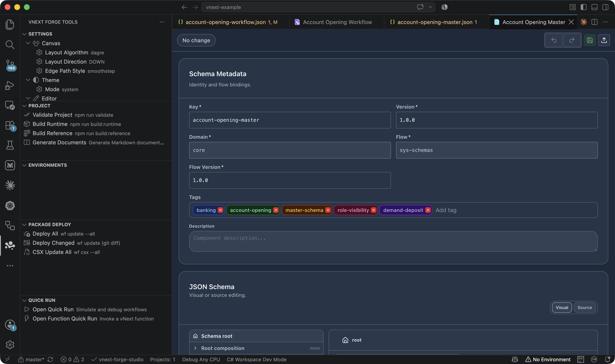The height and width of the screenshot is (364, 615).
Task: Collapse the ENVIRONMENTS section
Action: pyautogui.click(x=24, y=165)
